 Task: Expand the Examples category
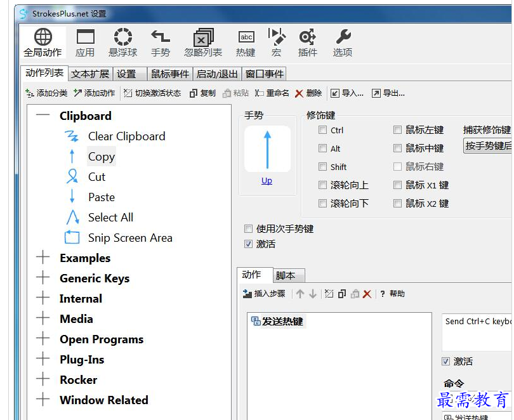pyautogui.click(x=43, y=258)
